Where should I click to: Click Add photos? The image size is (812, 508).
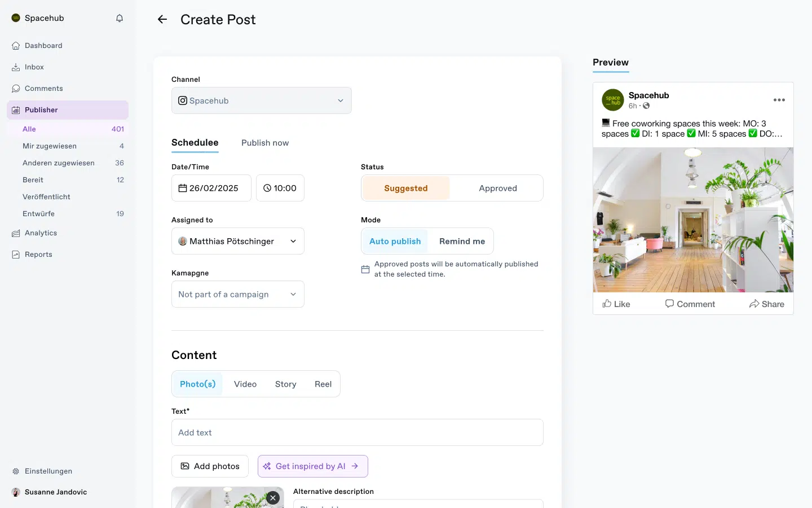210,466
